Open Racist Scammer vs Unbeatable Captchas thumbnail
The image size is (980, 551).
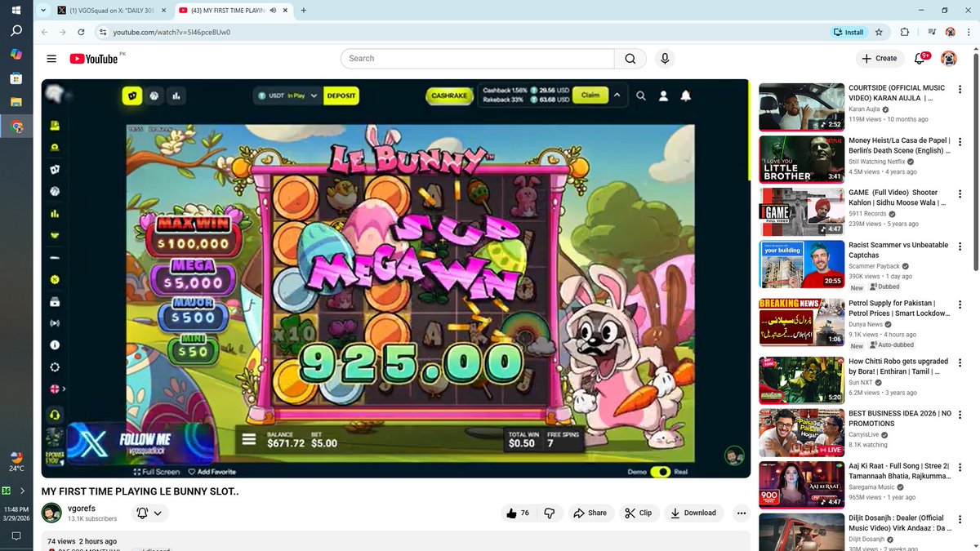point(801,264)
